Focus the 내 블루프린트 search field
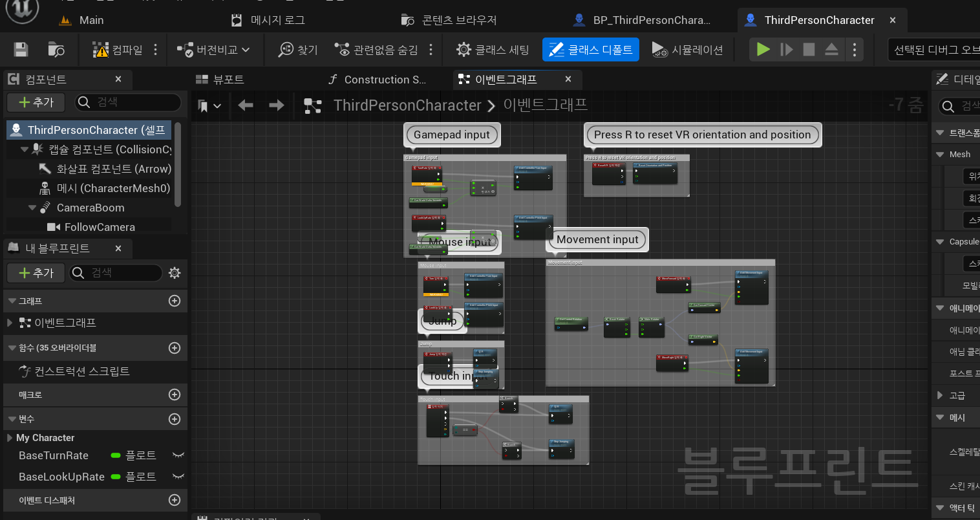The height and width of the screenshot is (520, 980). click(x=115, y=273)
